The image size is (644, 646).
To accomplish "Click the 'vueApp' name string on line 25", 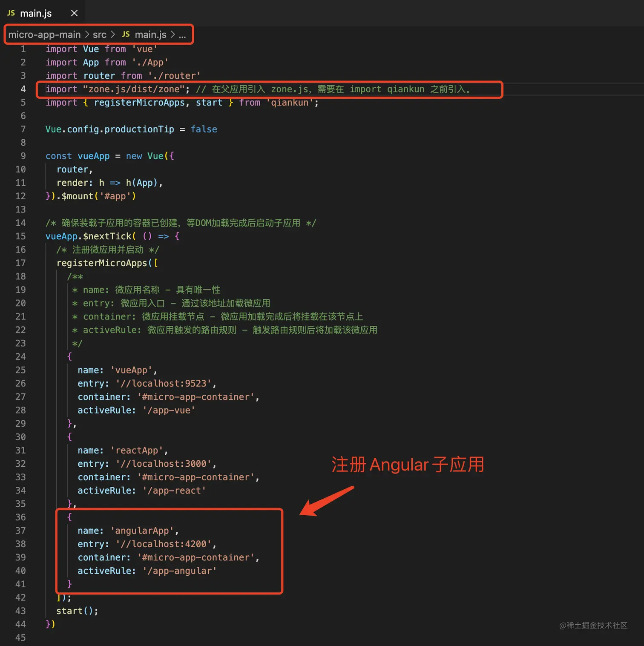I will point(131,370).
